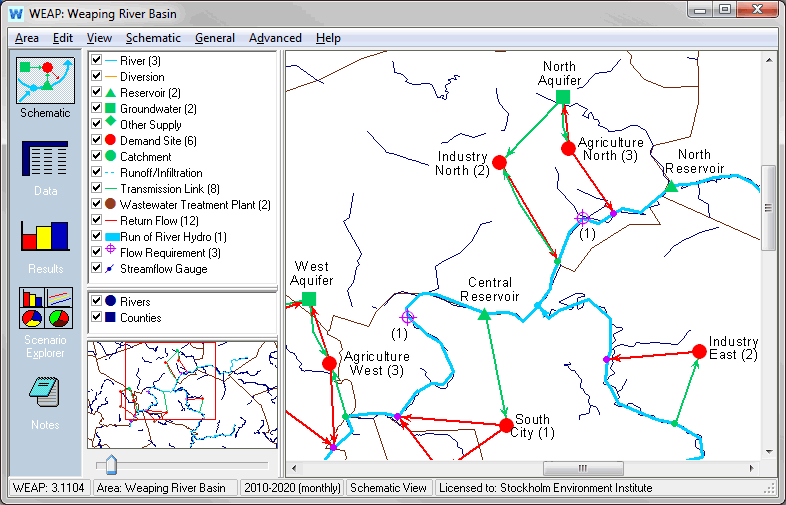The image size is (786, 505).
Task: Click the Central Reservoir triangle node
Action: 484,315
